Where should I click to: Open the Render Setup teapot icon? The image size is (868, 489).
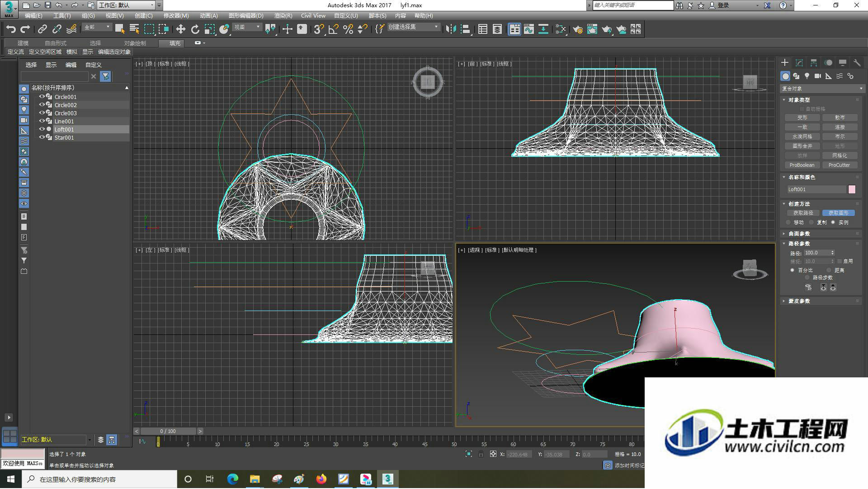point(578,29)
